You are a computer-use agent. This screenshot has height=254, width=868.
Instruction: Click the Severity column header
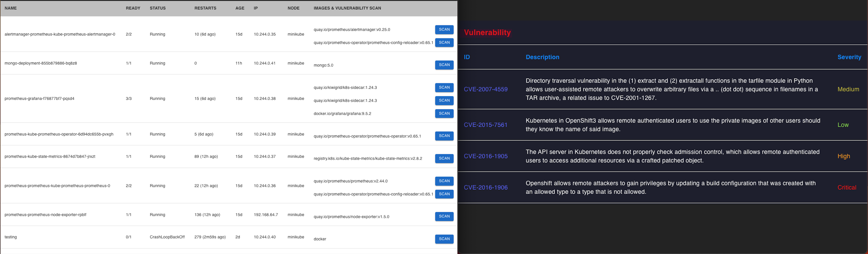pyautogui.click(x=849, y=57)
